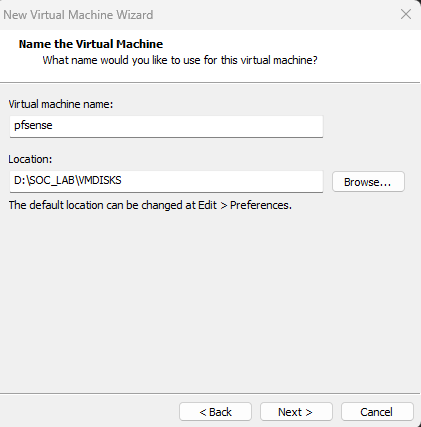This screenshot has height=427, width=421.
Task: Open the Browse... folder picker
Action: tap(368, 182)
